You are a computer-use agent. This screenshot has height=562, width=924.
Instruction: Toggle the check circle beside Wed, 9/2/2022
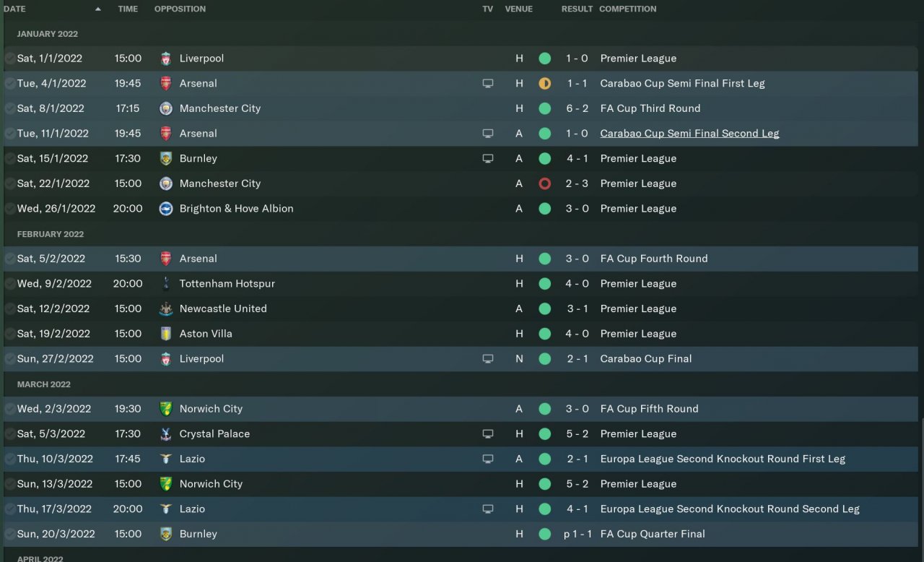(9, 284)
